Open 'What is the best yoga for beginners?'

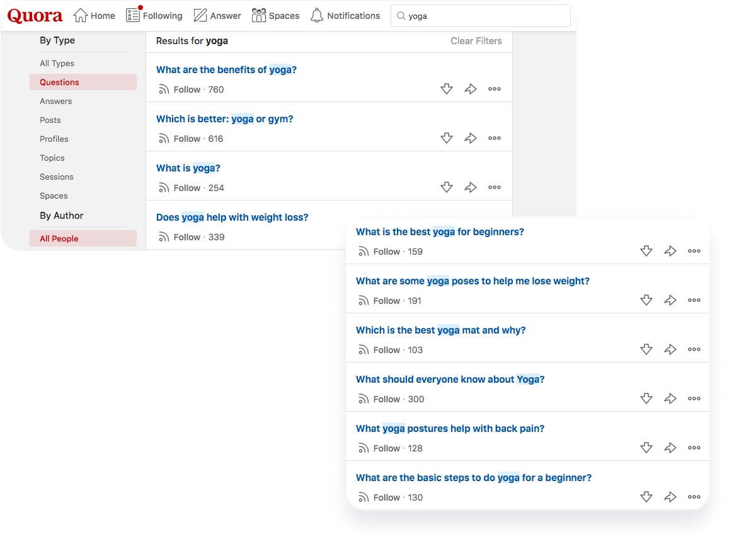click(440, 232)
